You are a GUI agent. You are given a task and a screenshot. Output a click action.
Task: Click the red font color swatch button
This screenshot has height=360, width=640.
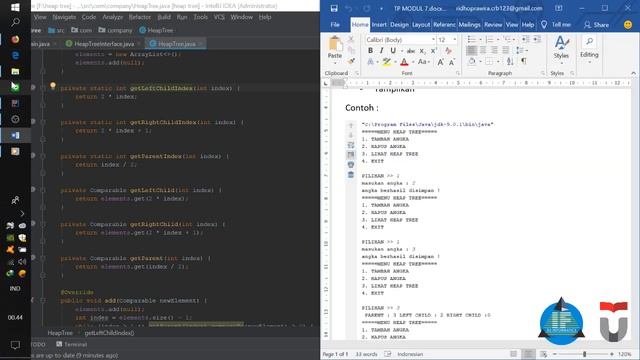(x=404, y=62)
